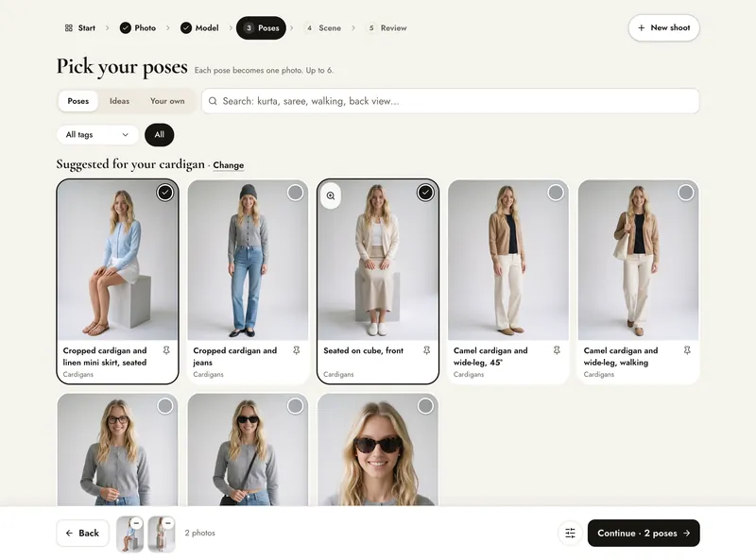Zoom into the 'Seated on cube, front' photo
This screenshot has width=756, height=560.
click(x=331, y=195)
